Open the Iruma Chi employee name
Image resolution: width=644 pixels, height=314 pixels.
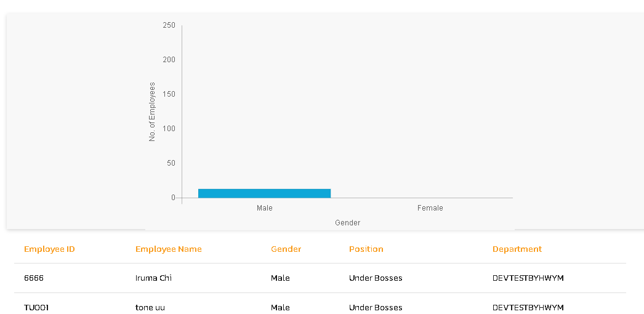tap(153, 278)
